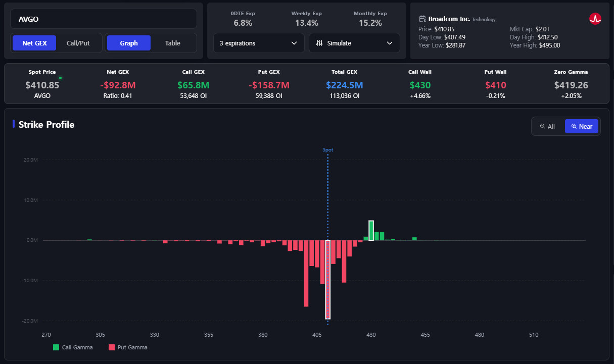Click the Call Wall $430 value
Image resolution: width=614 pixels, height=364 pixels.
[420, 85]
